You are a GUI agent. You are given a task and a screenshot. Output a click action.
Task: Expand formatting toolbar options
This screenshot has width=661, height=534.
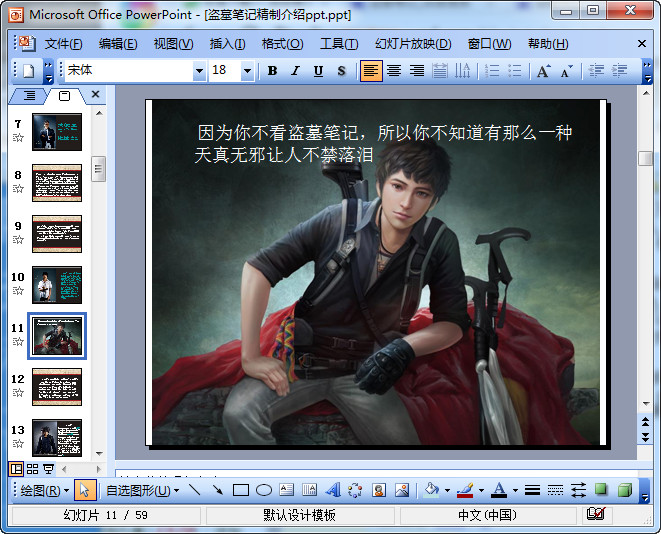[x=647, y=71]
